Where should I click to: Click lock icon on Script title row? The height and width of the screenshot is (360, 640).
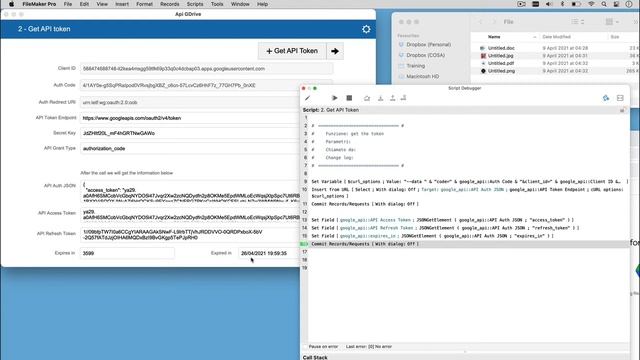coord(622,110)
